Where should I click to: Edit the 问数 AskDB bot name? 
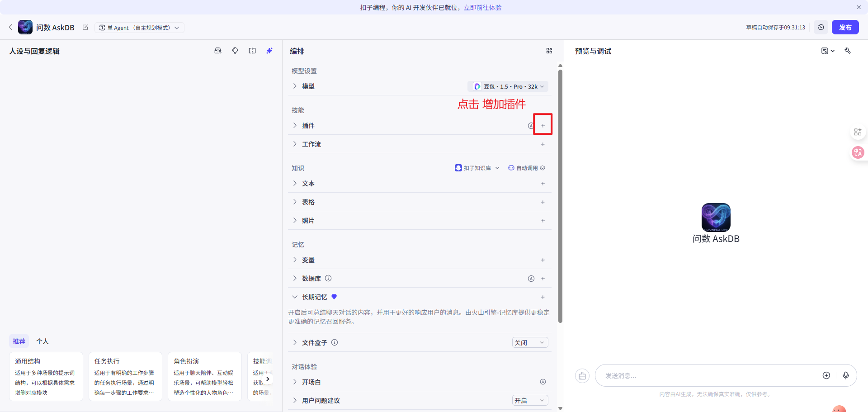point(85,27)
